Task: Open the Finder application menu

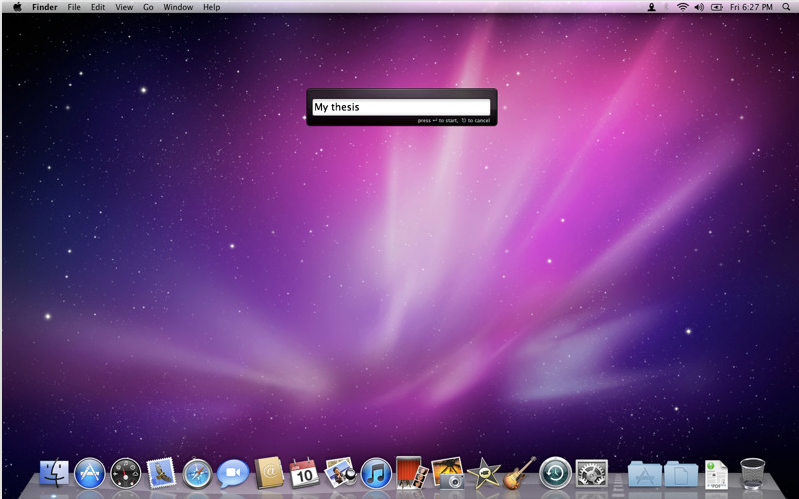Action: point(45,7)
